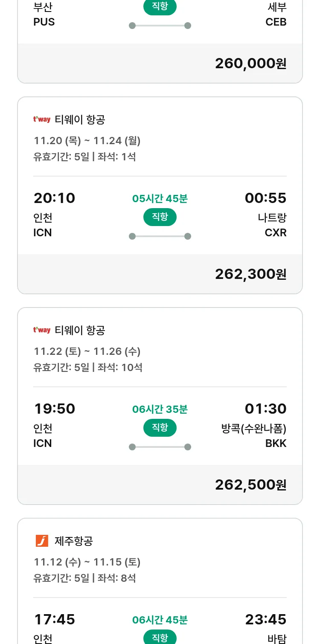Select the 262,300원 fare
This screenshot has width=320, height=644.
point(250,274)
